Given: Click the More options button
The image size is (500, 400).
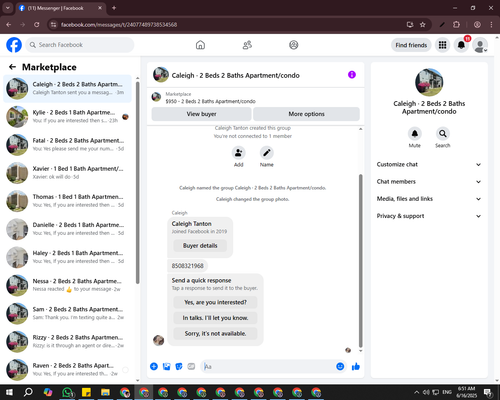Looking at the screenshot, I should pyautogui.click(x=306, y=114).
